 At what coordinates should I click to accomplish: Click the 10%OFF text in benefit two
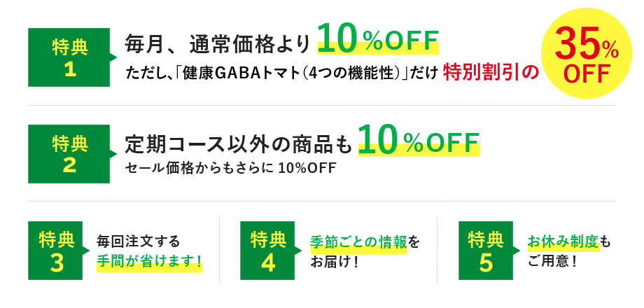point(419,140)
